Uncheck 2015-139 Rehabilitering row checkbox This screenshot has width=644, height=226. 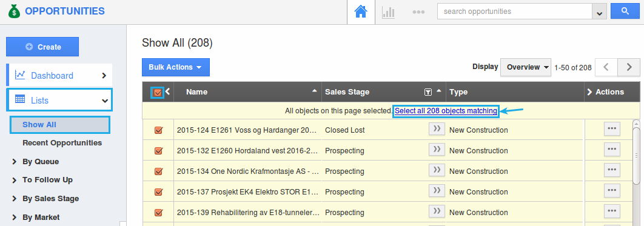pyautogui.click(x=158, y=213)
